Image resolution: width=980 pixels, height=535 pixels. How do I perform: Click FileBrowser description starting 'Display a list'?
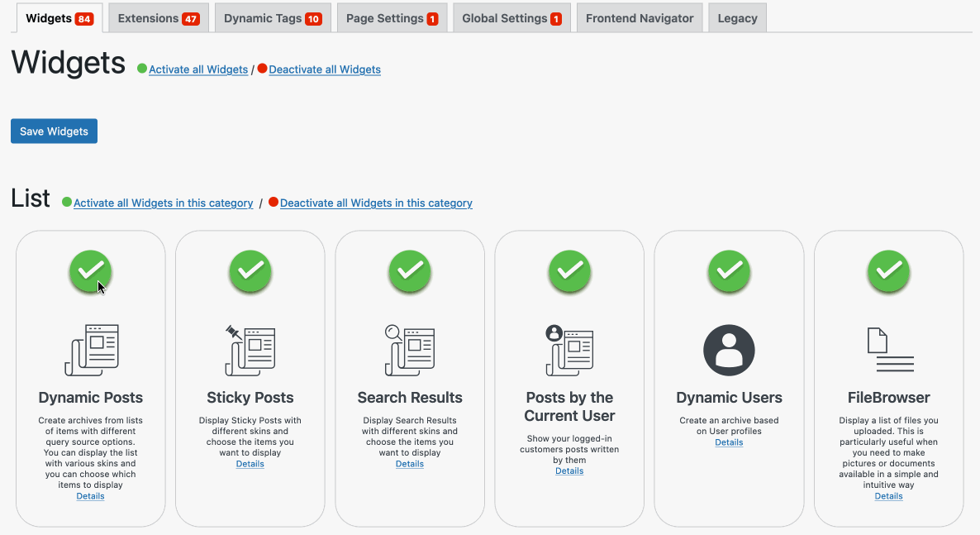tap(889, 452)
